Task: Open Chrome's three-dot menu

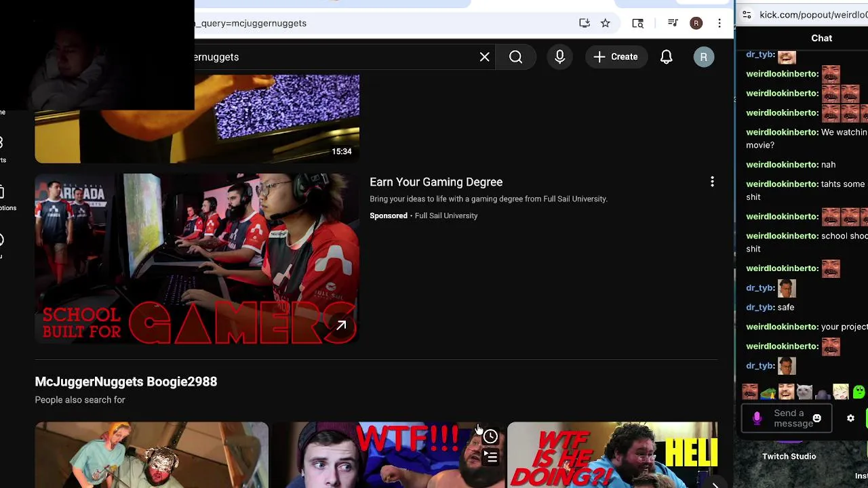Action: [719, 23]
